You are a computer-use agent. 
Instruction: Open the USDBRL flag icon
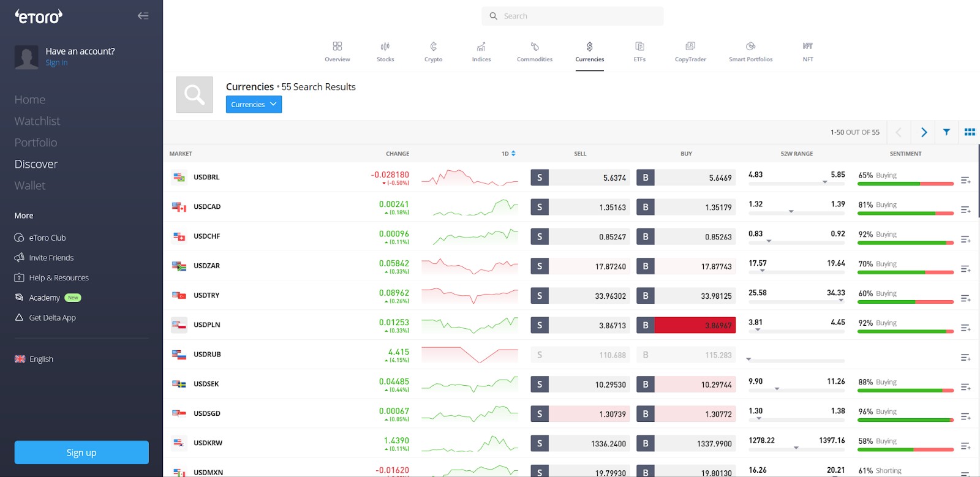[x=179, y=178]
